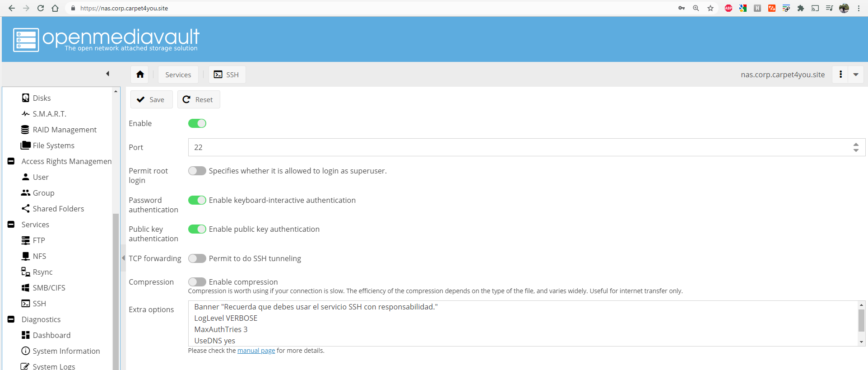Open the manual page link
The image size is (868, 370).
pos(256,351)
